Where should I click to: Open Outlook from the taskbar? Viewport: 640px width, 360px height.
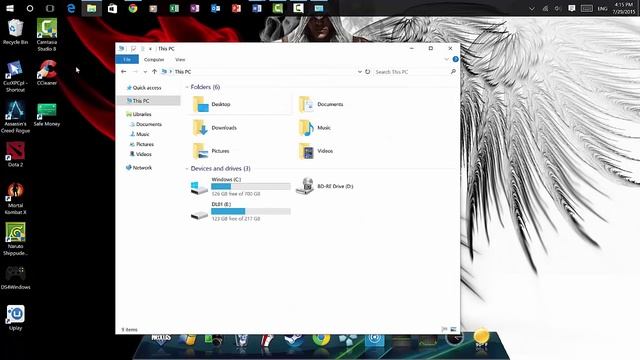216,8
